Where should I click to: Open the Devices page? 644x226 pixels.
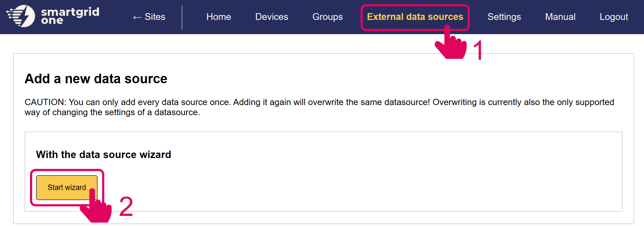[271, 17]
